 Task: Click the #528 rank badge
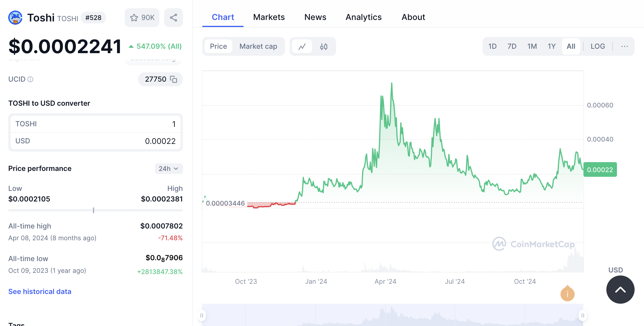93,18
